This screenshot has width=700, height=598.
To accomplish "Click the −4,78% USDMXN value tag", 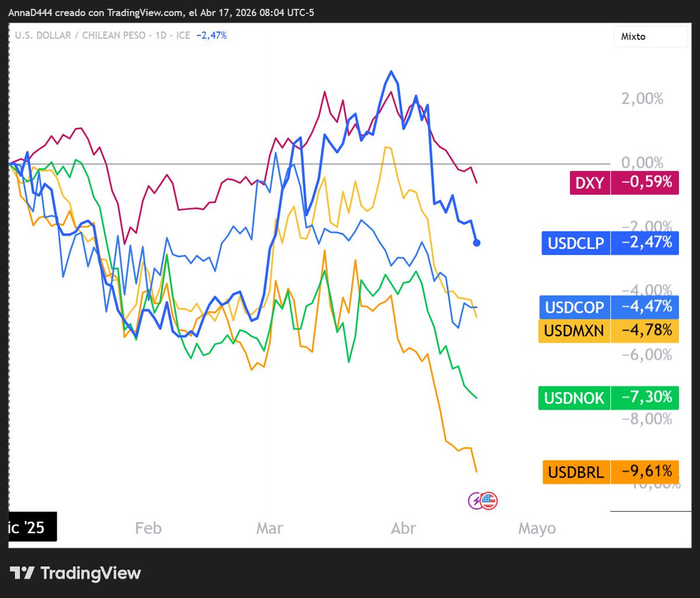I will coord(645,331).
